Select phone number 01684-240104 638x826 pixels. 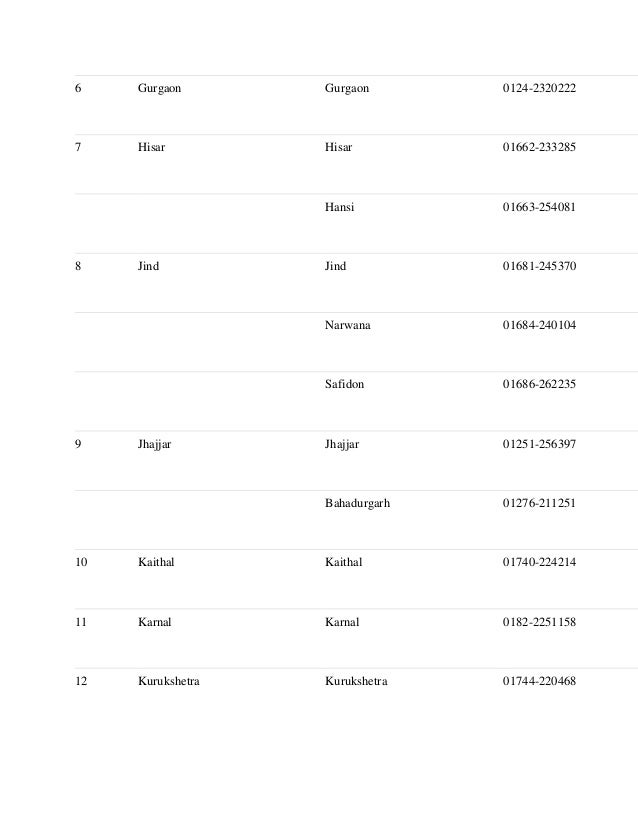click(539, 326)
